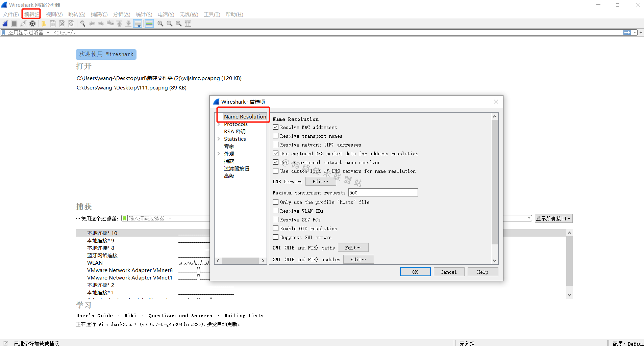Click the add filter button plus icon
The height and width of the screenshot is (346, 644).
pyautogui.click(x=641, y=33)
